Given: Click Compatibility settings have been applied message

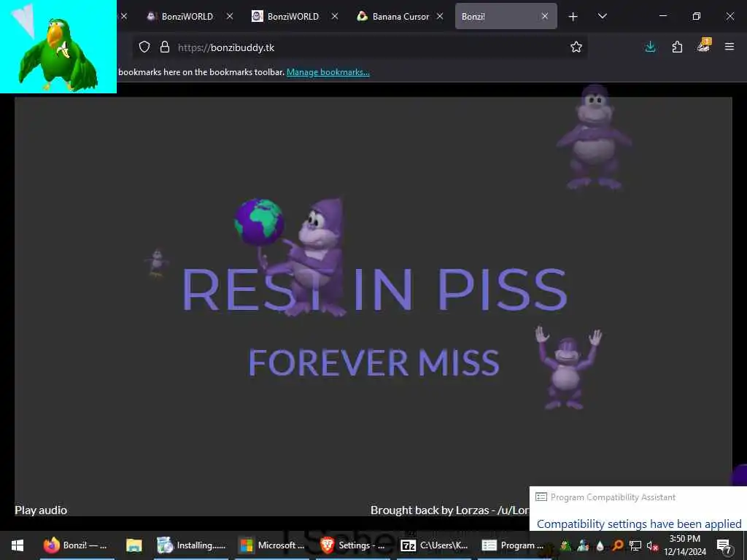Looking at the screenshot, I should coord(639,524).
